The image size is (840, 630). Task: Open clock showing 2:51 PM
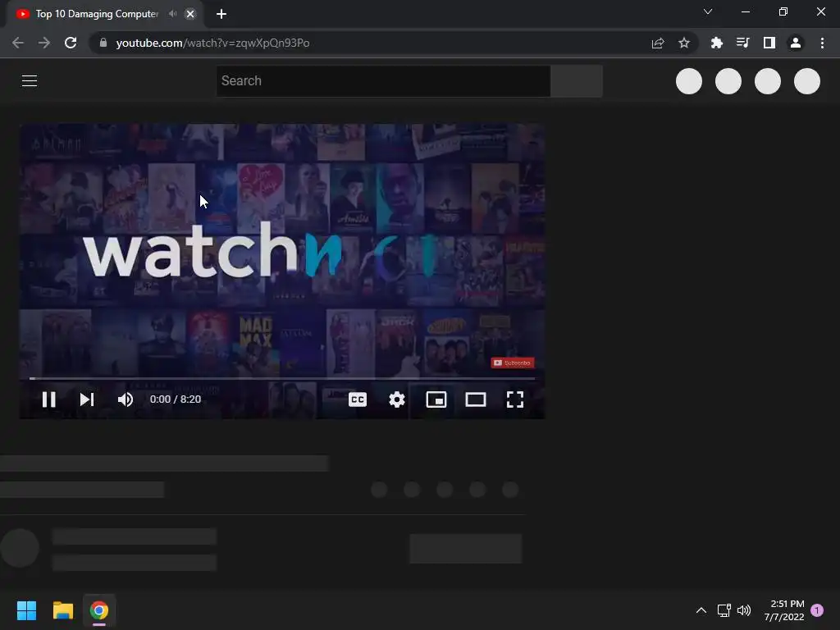tap(784, 610)
